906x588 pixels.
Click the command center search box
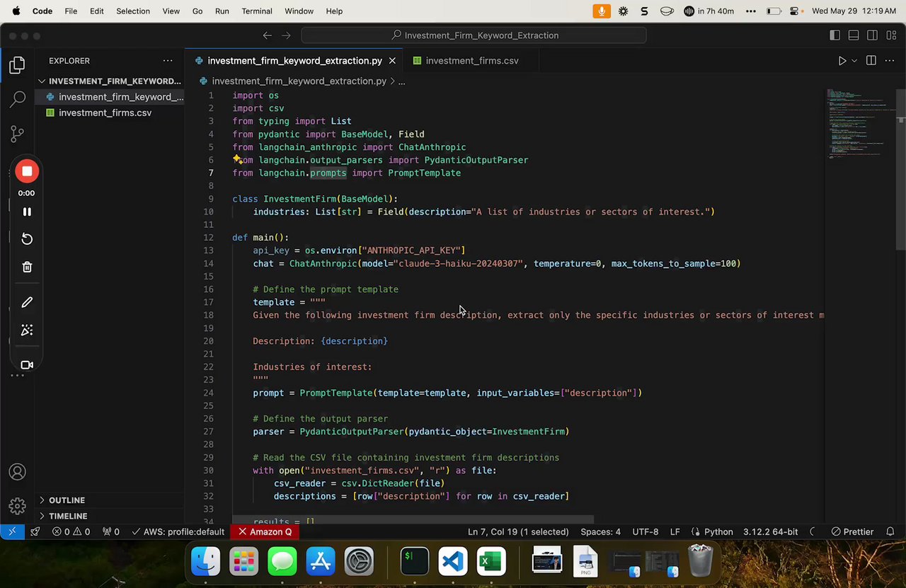click(x=474, y=35)
